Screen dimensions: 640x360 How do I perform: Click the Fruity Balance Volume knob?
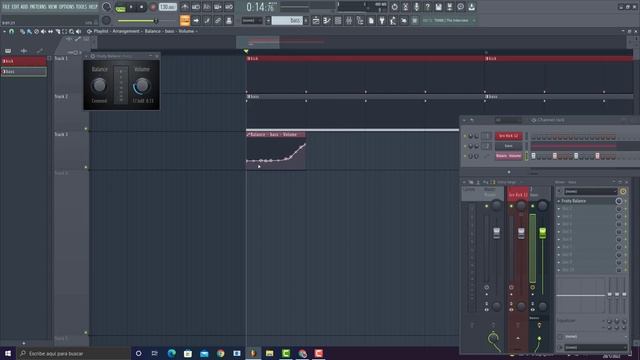142,85
